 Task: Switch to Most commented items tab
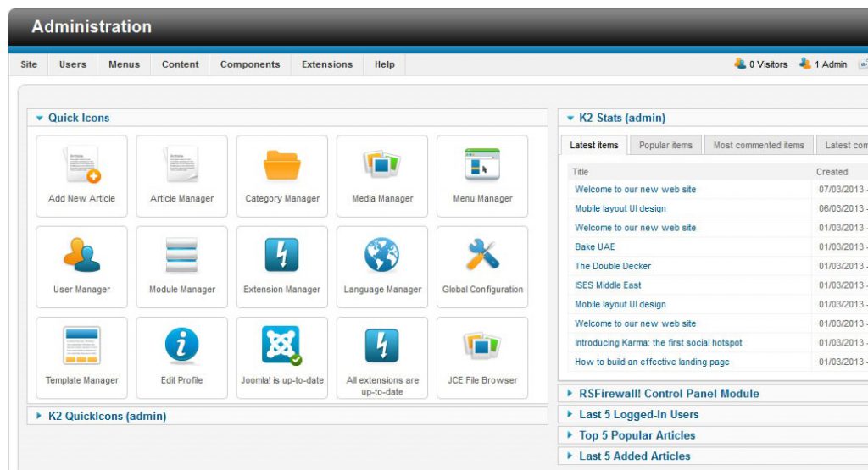pyautogui.click(x=759, y=145)
